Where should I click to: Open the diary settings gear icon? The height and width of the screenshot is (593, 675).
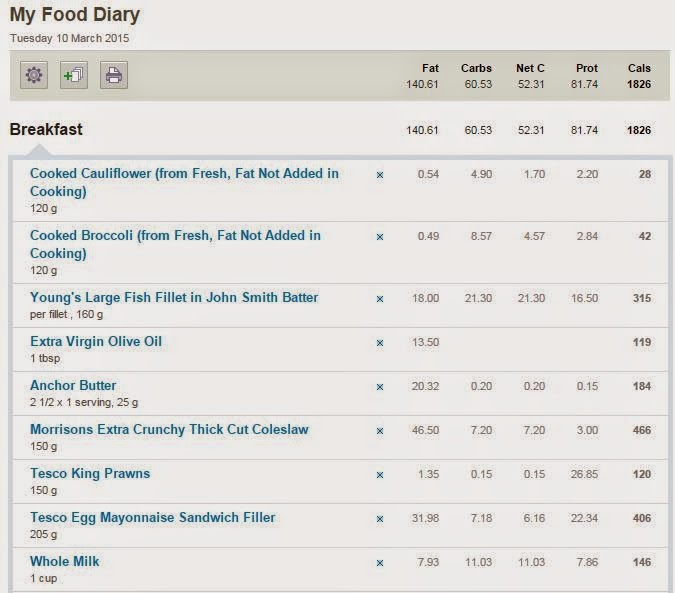point(34,75)
